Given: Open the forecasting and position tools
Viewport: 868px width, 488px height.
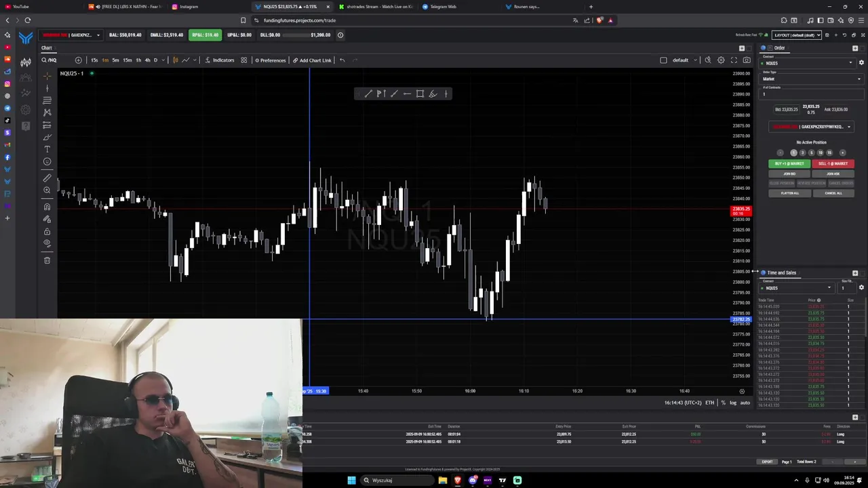Looking at the screenshot, I should pyautogui.click(x=47, y=125).
